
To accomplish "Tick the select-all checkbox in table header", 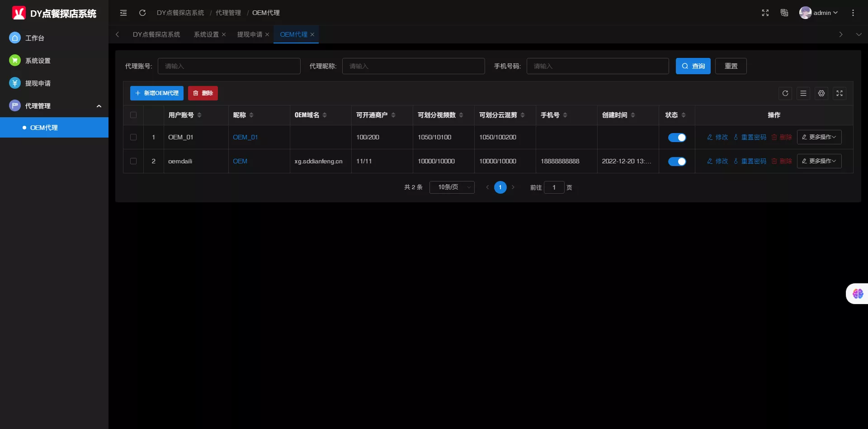I will [133, 115].
